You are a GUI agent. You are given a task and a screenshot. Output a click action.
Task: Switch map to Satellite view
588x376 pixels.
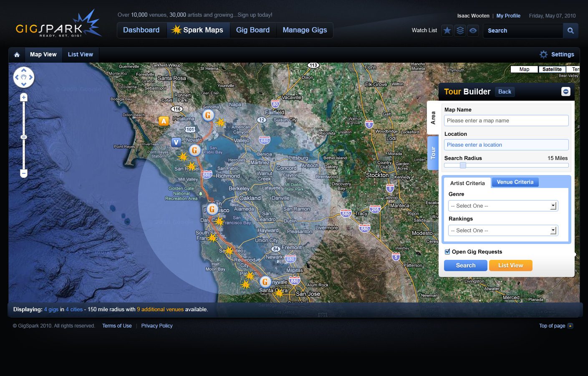point(552,69)
